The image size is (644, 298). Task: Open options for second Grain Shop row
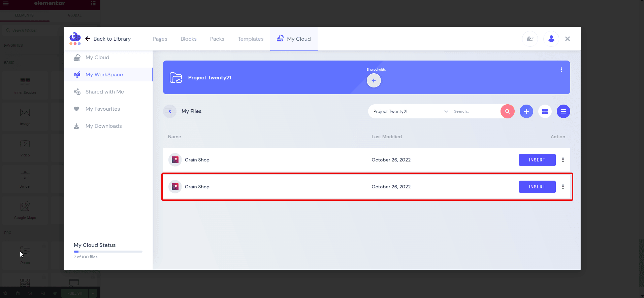tap(563, 187)
